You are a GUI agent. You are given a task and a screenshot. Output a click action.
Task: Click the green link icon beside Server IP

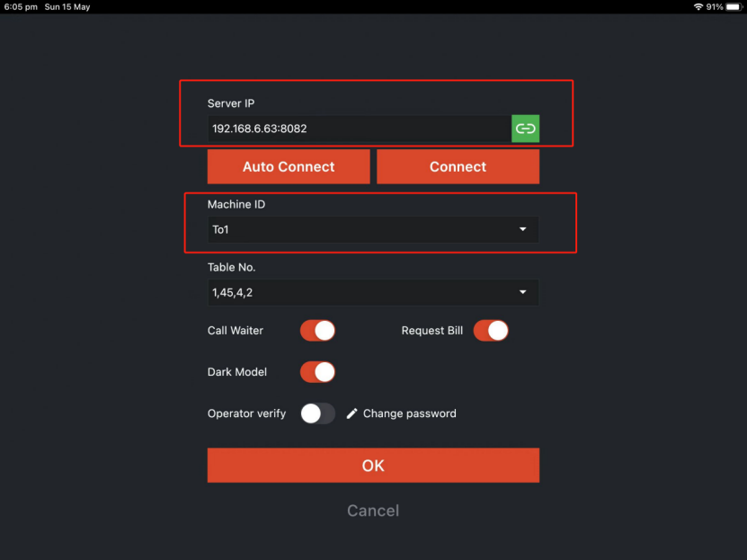tap(526, 129)
